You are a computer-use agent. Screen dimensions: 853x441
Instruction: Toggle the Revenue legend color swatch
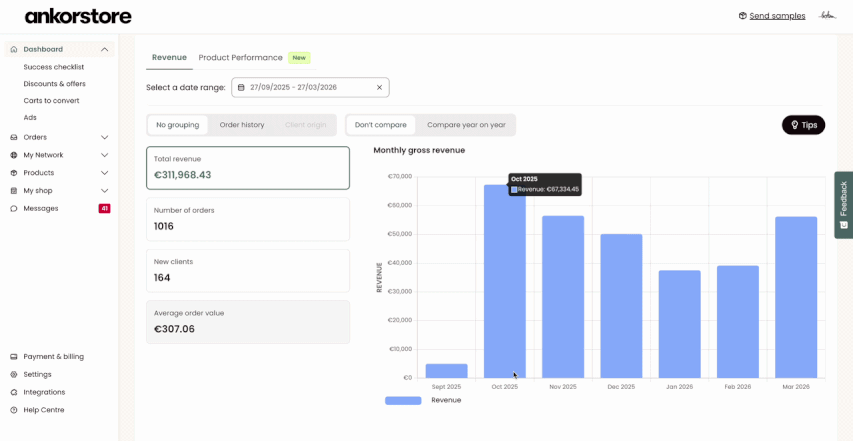pos(403,400)
